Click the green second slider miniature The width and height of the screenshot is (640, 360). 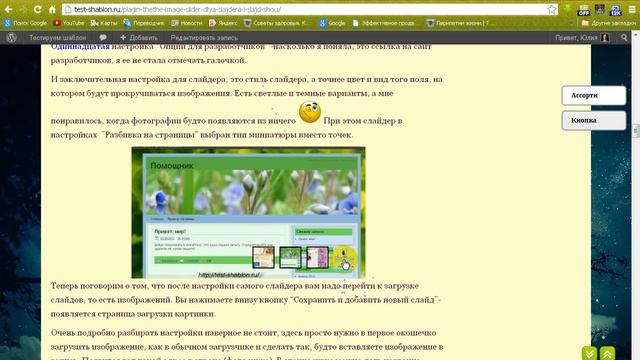pos(290,258)
